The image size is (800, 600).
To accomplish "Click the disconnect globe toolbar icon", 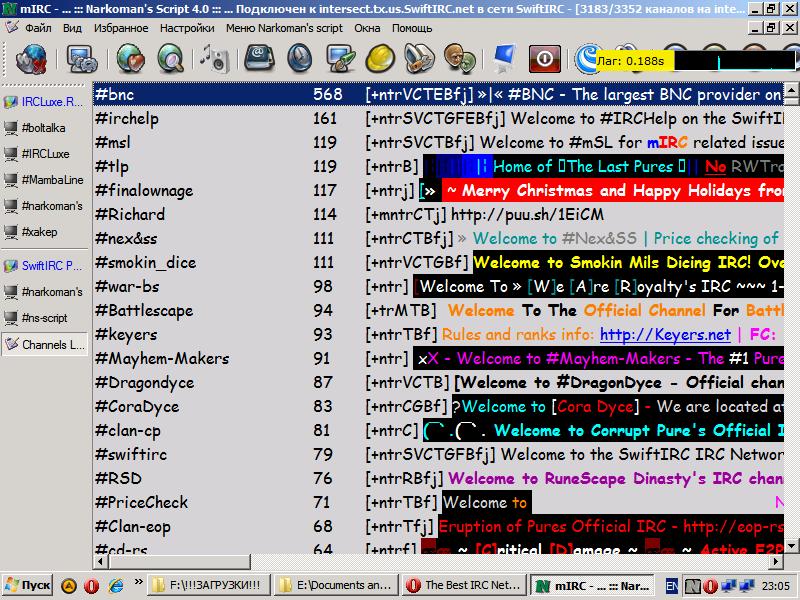I will [x=31, y=59].
